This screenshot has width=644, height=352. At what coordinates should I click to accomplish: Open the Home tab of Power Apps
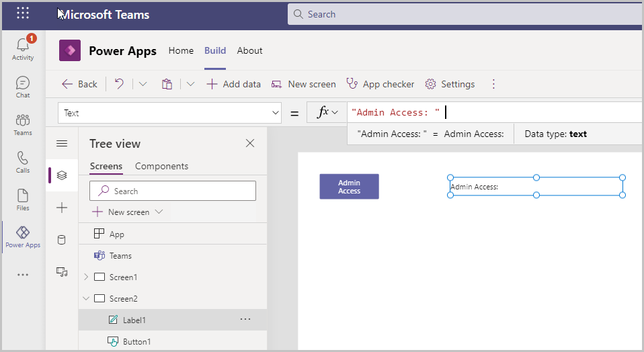pos(181,50)
